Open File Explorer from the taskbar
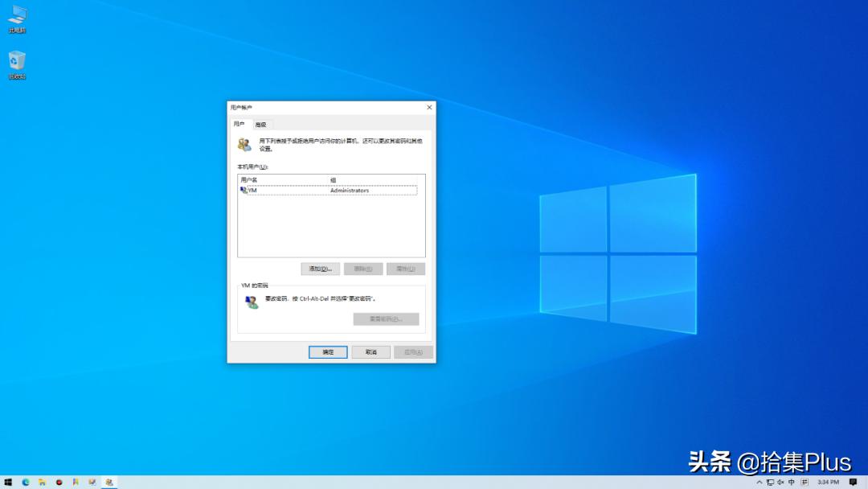 (x=43, y=483)
